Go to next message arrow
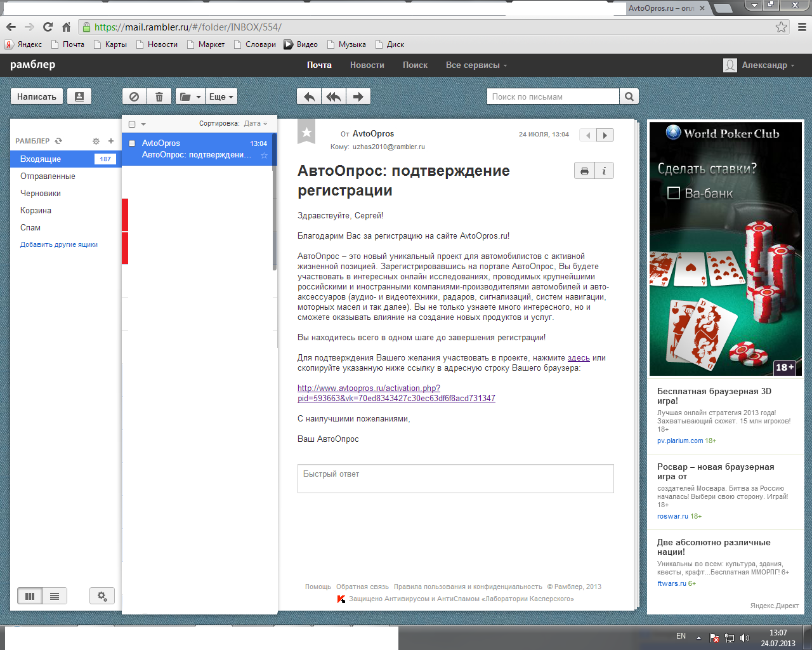The width and height of the screenshot is (812, 650). pyautogui.click(x=605, y=135)
